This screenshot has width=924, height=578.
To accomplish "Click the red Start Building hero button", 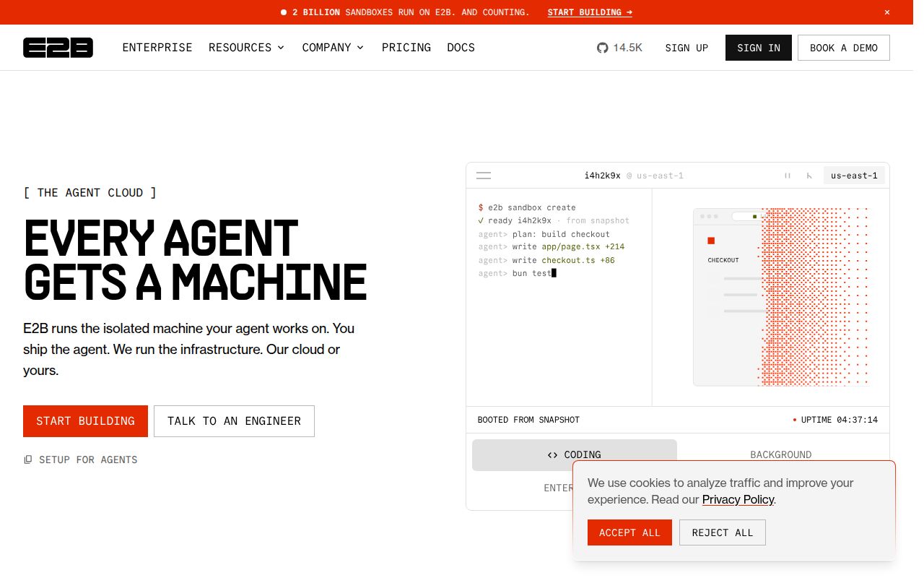I will pos(85,421).
